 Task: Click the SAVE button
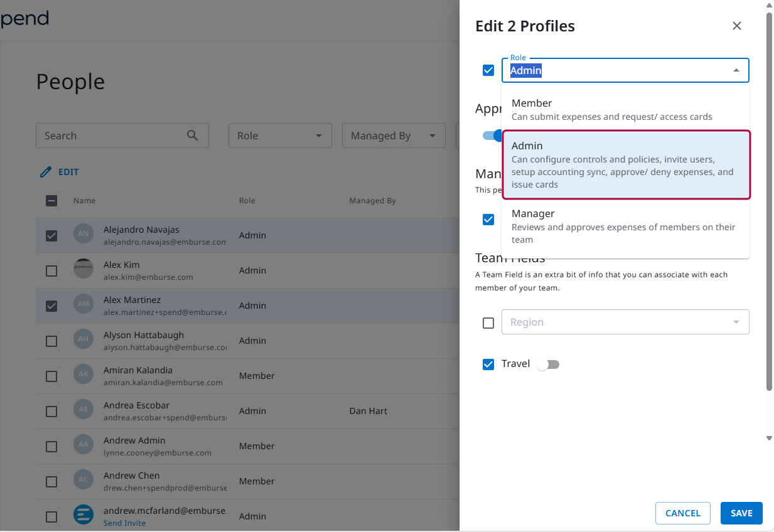[x=741, y=513]
